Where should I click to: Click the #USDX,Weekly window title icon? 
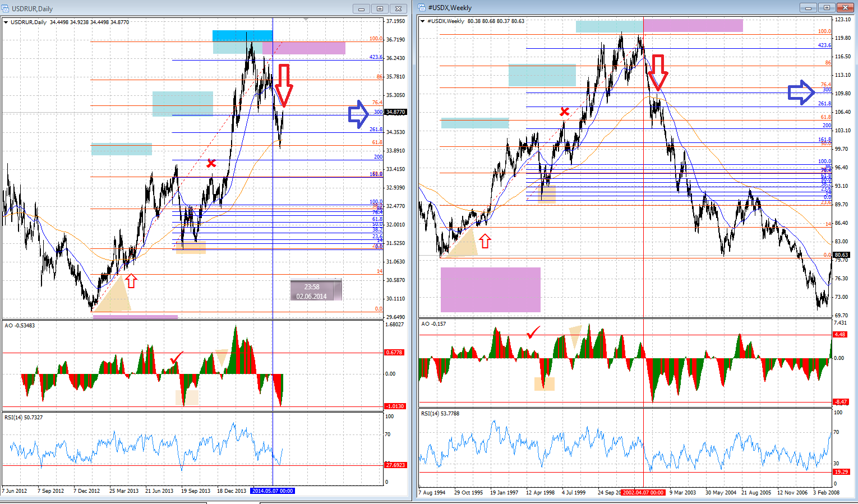(x=422, y=8)
